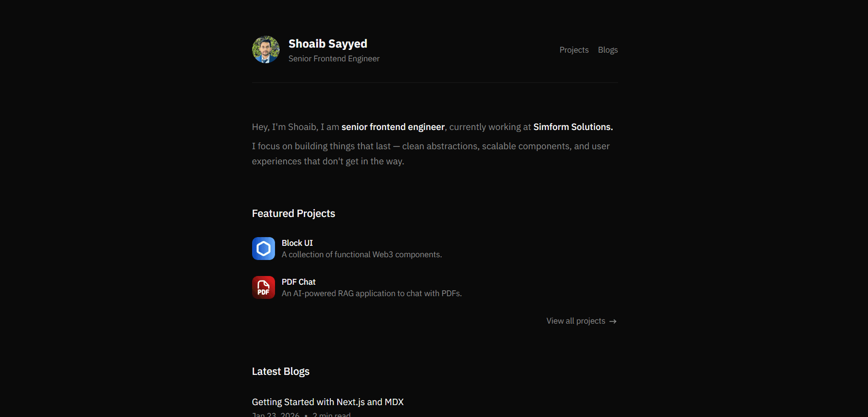Click the Latest Blogs section heading
The height and width of the screenshot is (417, 868).
pyautogui.click(x=280, y=371)
